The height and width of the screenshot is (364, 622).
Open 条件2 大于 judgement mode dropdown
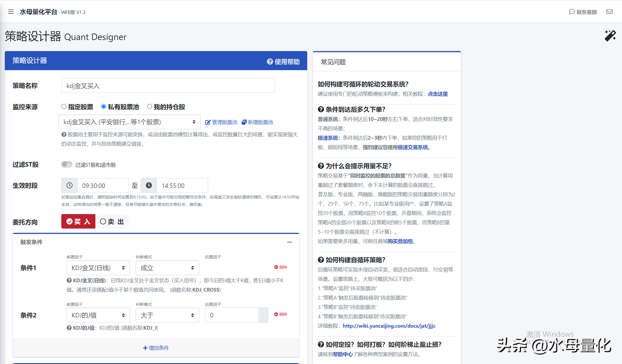point(167,315)
